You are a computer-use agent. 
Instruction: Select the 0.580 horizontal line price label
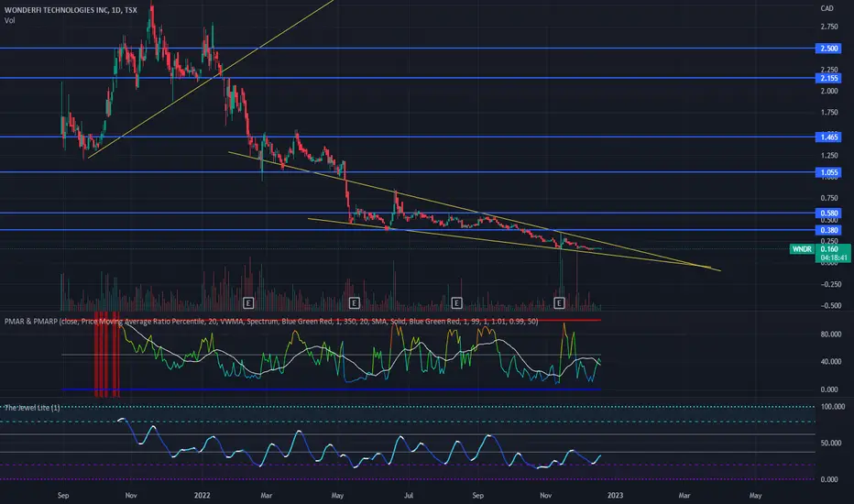click(x=828, y=213)
